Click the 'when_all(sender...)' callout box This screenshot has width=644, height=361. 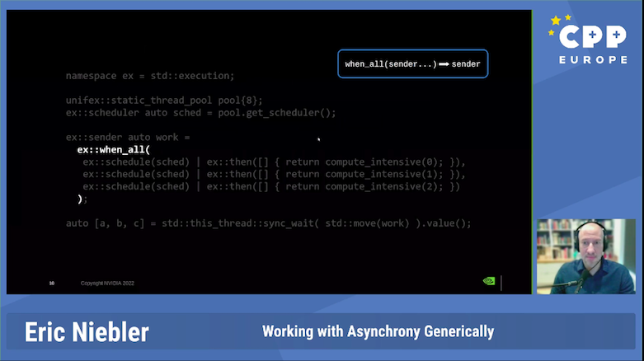[413, 63]
